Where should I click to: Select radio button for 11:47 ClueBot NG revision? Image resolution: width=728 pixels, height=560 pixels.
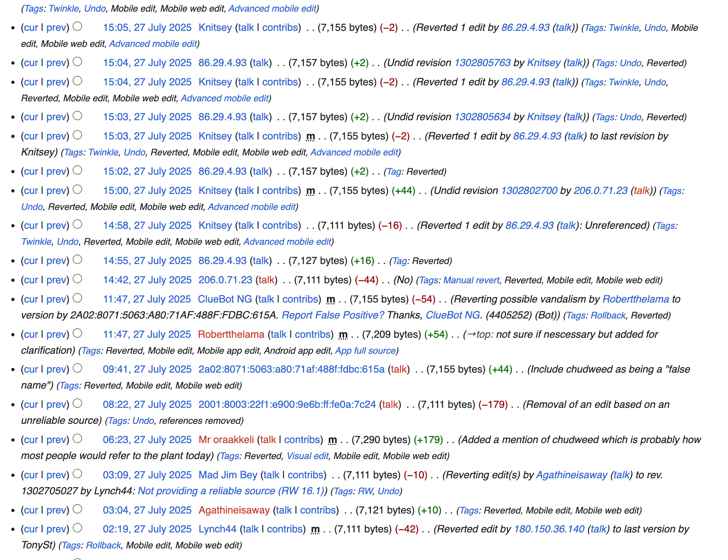click(x=77, y=298)
